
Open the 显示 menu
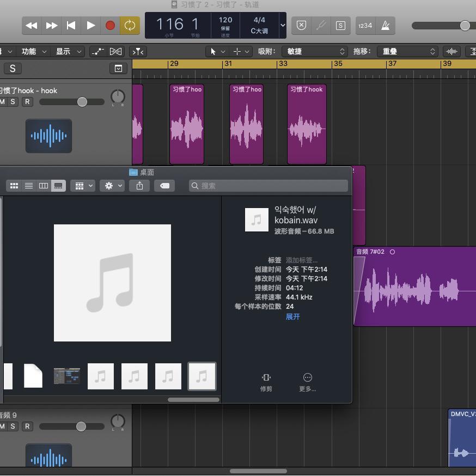tap(69, 51)
